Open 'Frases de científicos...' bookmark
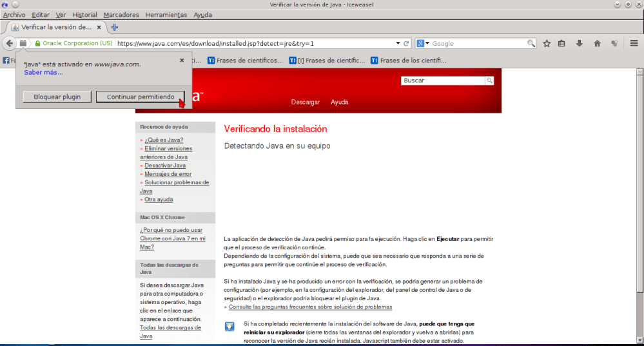 coord(245,61)
